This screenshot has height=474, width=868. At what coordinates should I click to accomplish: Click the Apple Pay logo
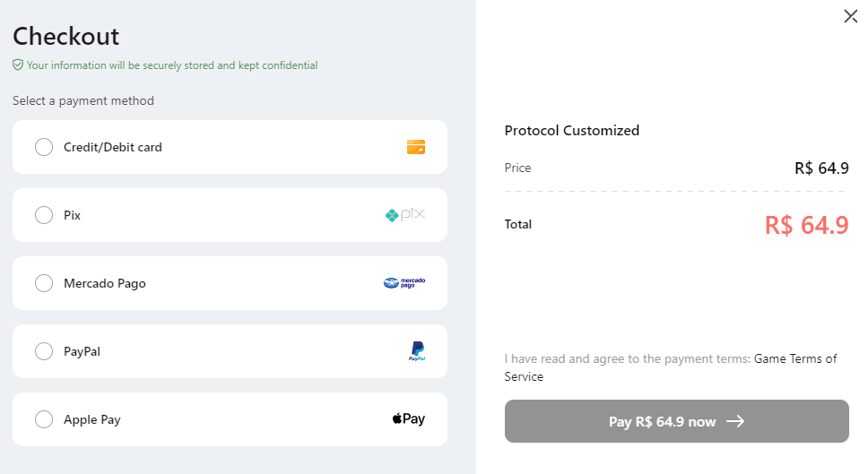click(x=409, y=419)
